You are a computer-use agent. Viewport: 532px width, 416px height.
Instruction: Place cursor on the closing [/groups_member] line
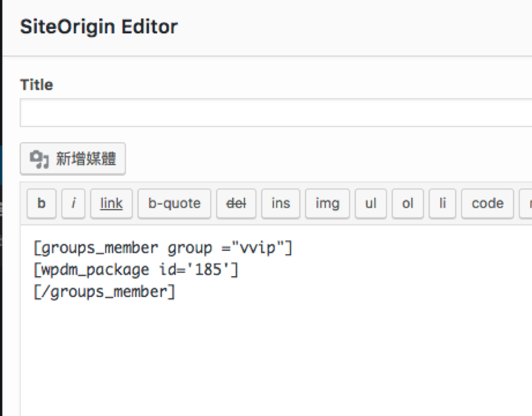[x=105, y=291]
